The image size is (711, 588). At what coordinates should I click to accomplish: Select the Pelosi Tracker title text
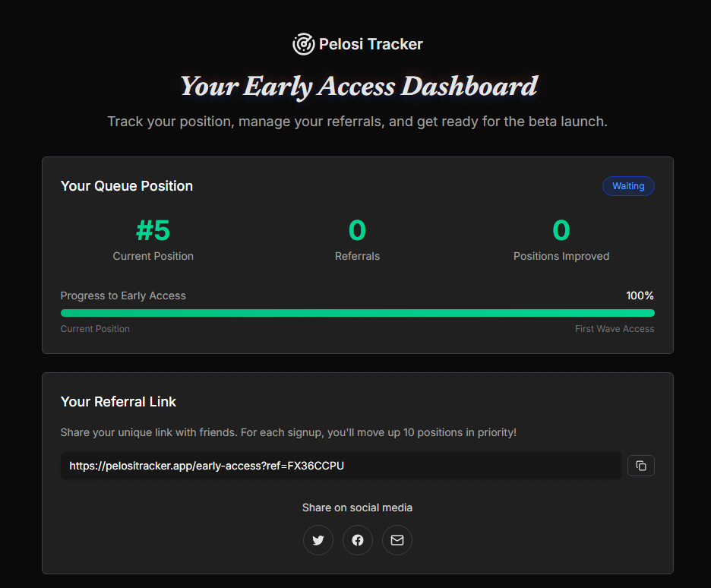[x=371, y=43]
